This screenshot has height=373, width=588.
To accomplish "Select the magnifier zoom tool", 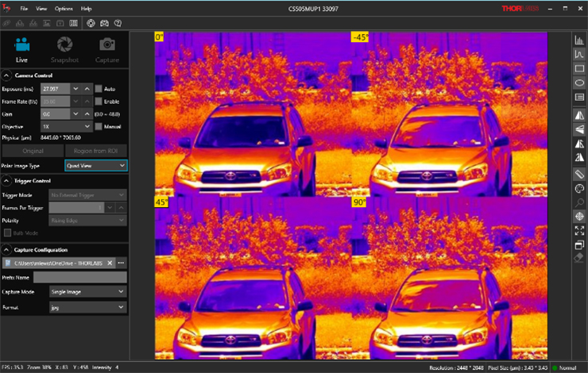I will [579, 202].
